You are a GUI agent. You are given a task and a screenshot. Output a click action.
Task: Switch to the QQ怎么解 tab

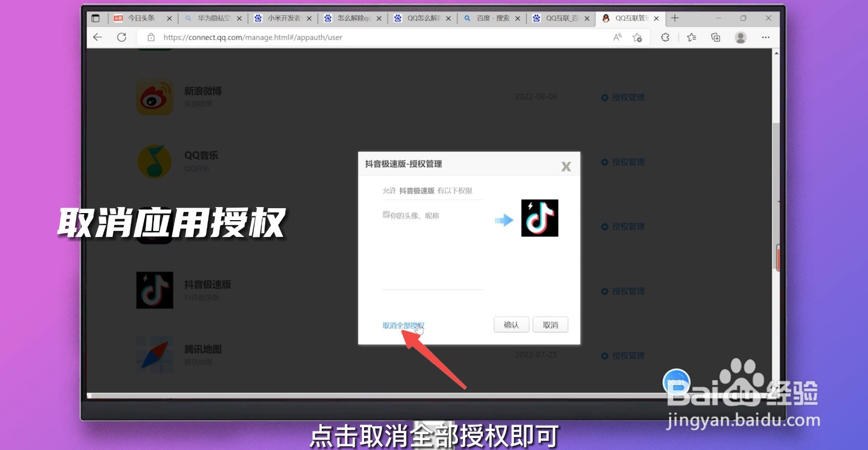coord(422,18)
